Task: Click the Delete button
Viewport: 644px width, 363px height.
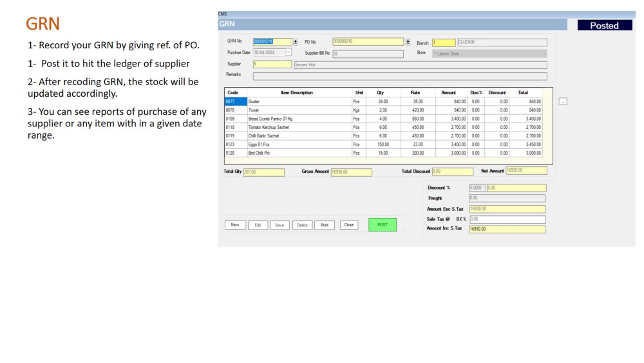Action: point(302,225)
